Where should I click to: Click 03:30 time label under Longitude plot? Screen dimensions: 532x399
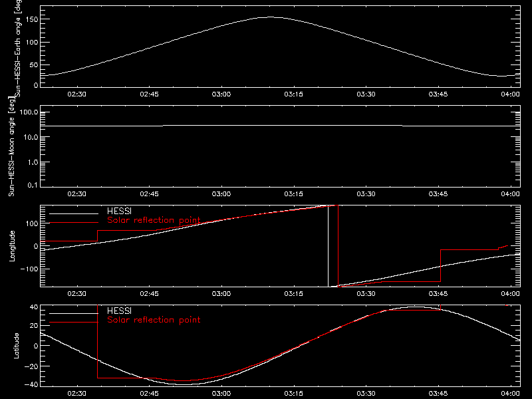tap(366, 294)
